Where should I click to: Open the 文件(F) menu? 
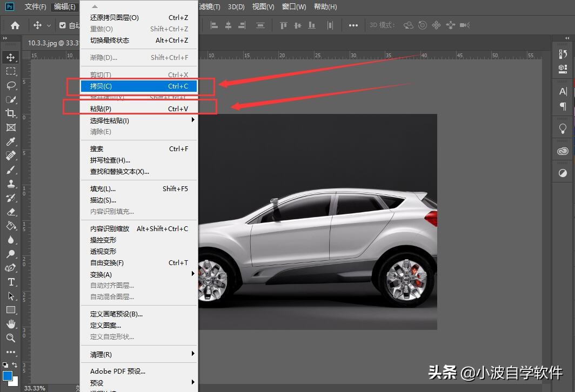[x=35, y=6]
